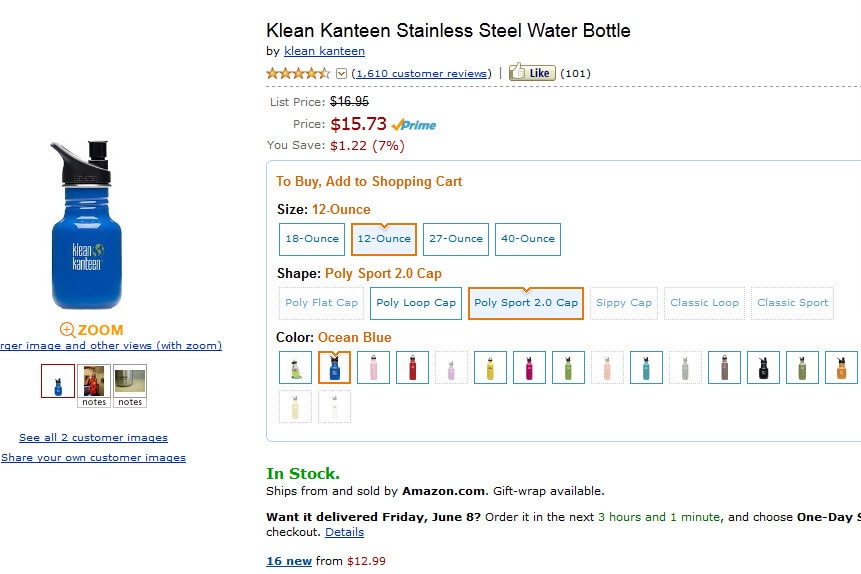Choose the 27-Ounce size option
861x574 pixels.
[456, 239]
